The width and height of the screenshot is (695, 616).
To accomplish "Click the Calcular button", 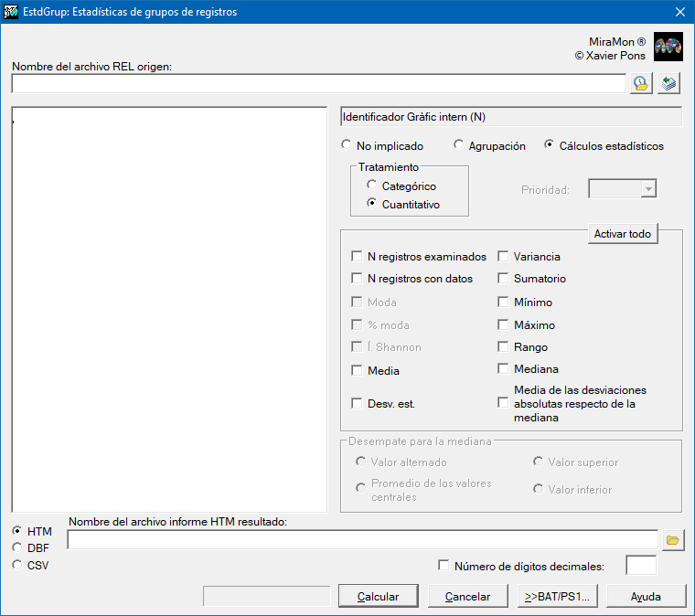I will tap(378, 596).
